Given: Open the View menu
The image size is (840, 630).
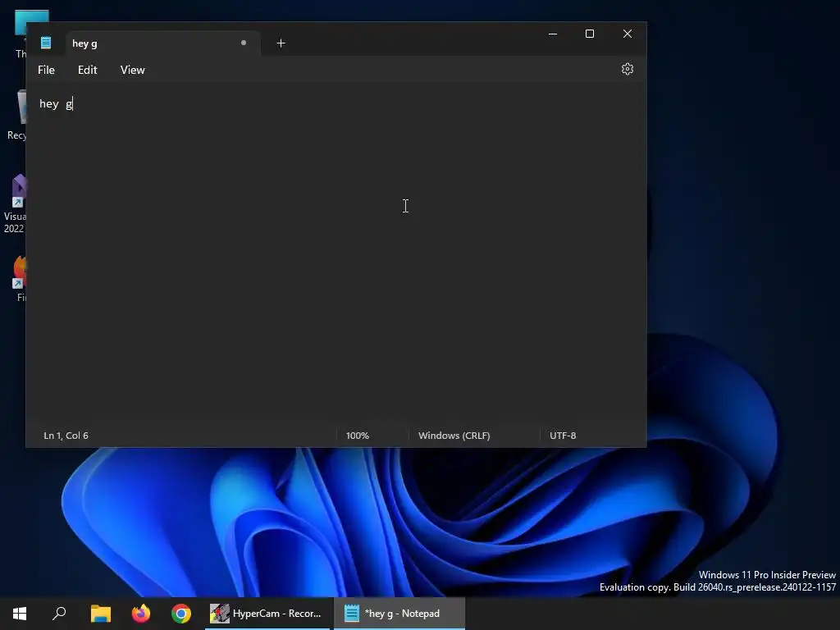Looking at the screenshot, I should 132,70.
